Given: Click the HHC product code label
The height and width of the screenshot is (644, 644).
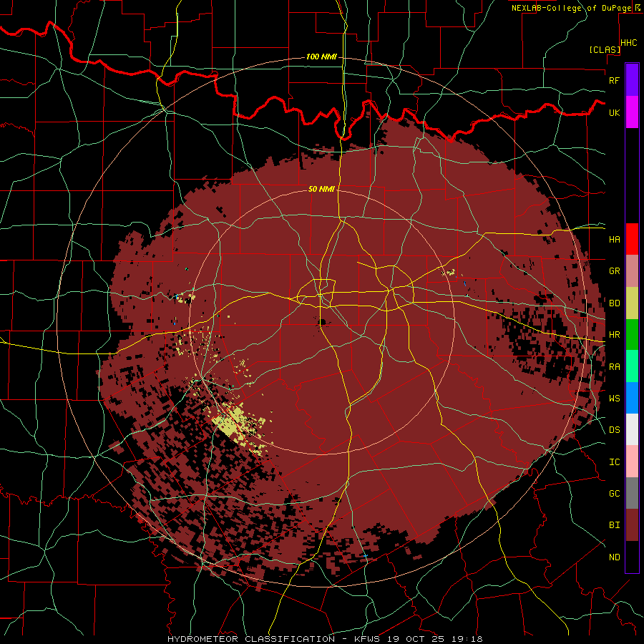Looking at the screenshot, I should click(629, 43).
